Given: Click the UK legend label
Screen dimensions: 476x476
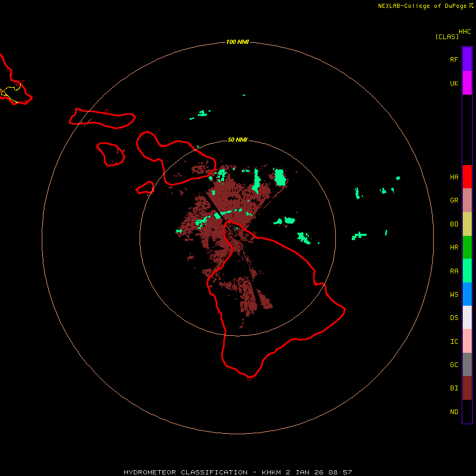Looking at the screenshot, I should click(x=454, y=83).
